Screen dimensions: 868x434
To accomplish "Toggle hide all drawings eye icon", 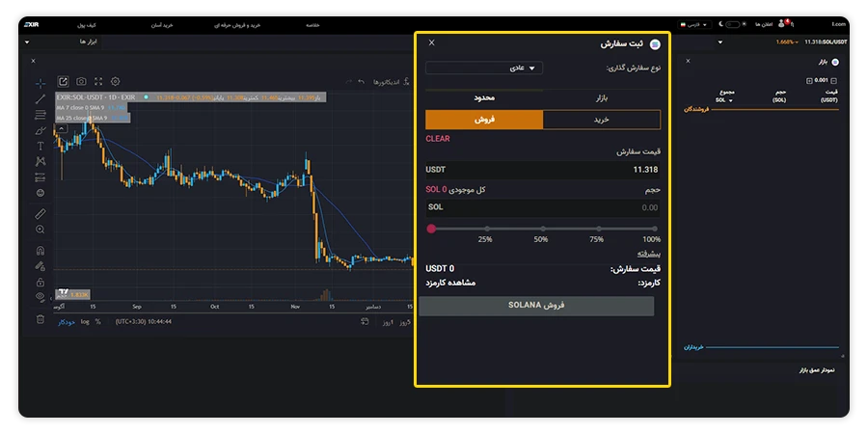I will pyautogui.click(x=41, y=297).
